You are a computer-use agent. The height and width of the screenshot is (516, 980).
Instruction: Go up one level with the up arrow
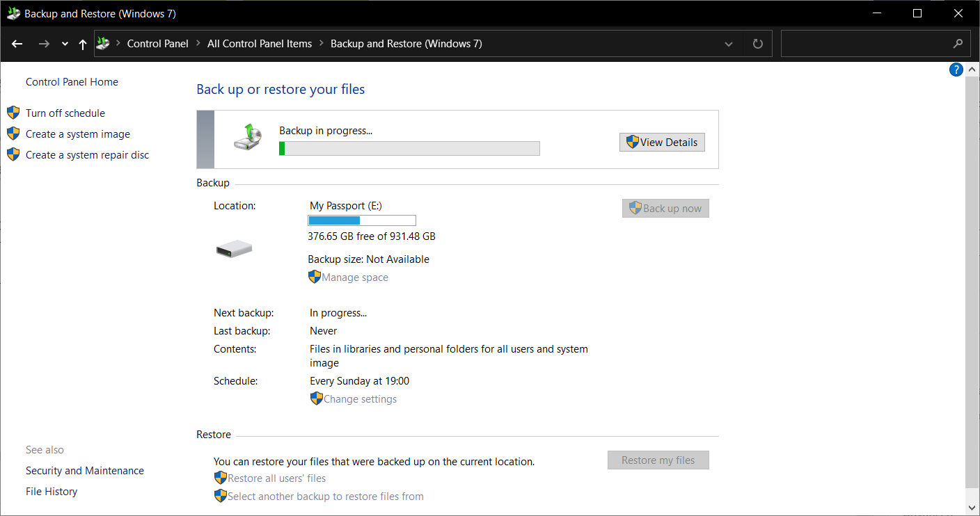click(x=83, y=44)
